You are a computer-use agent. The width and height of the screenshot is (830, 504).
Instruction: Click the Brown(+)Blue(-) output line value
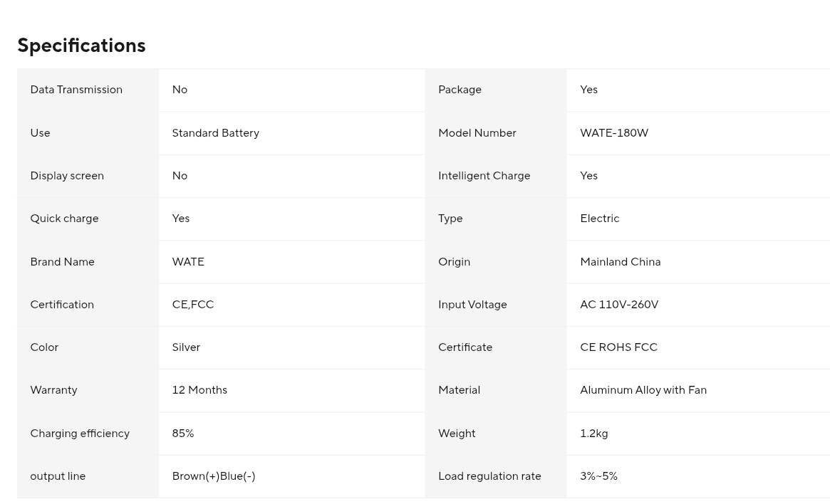pos(213,476)
